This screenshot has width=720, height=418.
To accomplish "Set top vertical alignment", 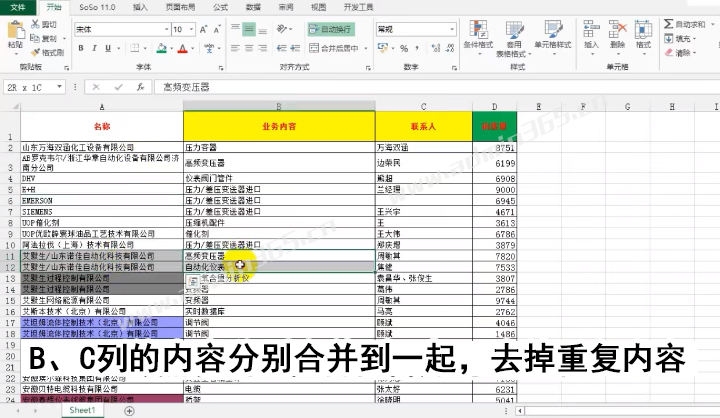I will [235, 29].
